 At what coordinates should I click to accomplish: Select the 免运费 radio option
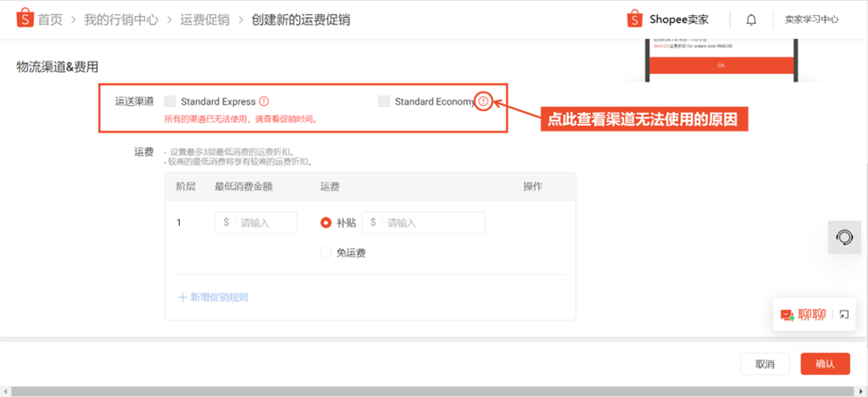click(326, 253)
